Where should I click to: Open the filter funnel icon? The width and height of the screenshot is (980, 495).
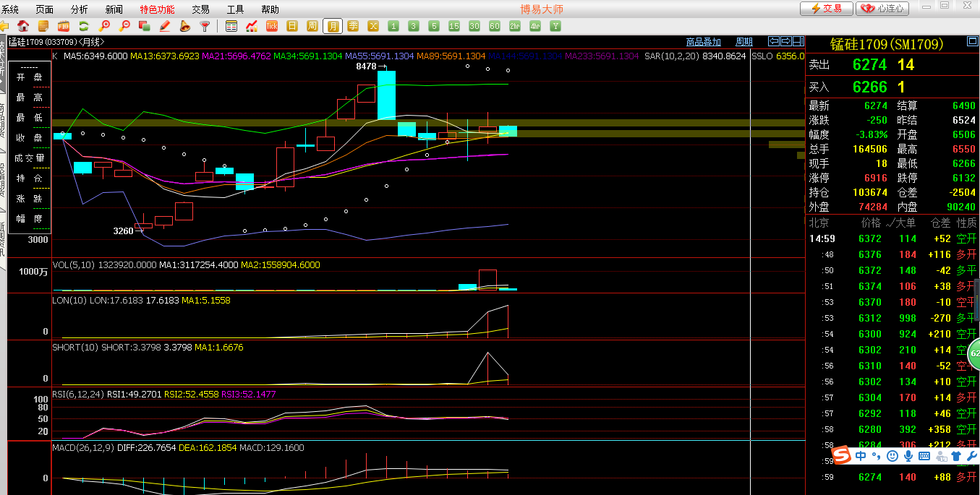click(205, 26)
